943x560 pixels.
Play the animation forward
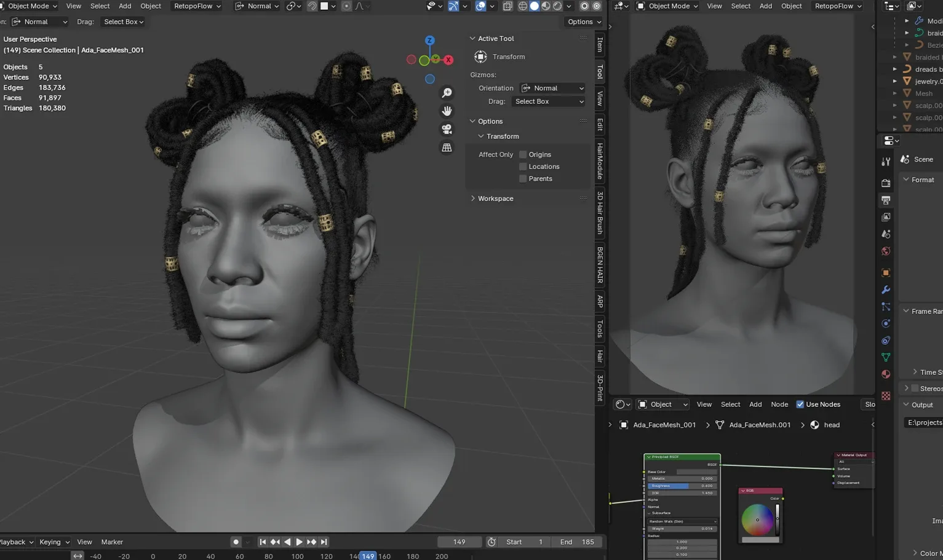[299, 542]
